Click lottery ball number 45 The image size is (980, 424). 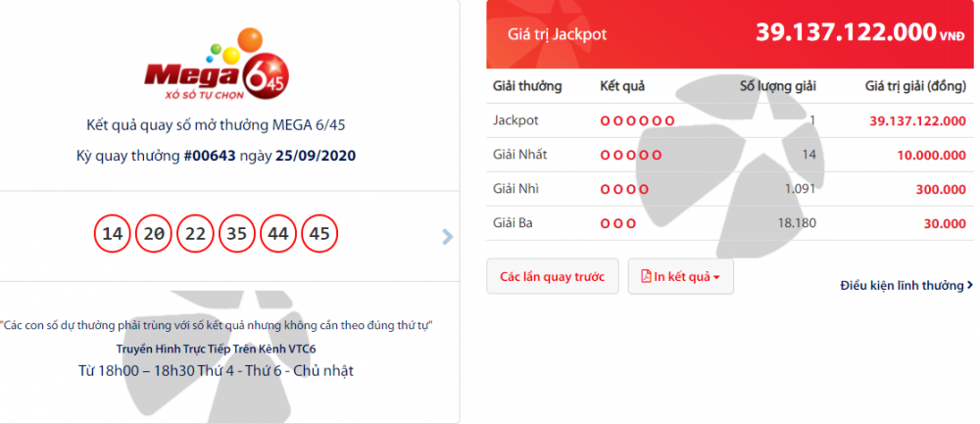point(318,234)
